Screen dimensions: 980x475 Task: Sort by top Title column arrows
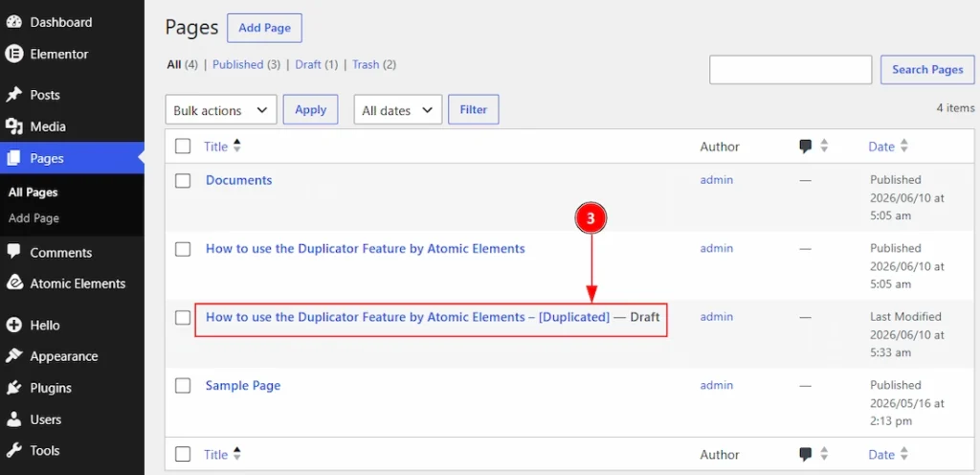pos(237,147)
